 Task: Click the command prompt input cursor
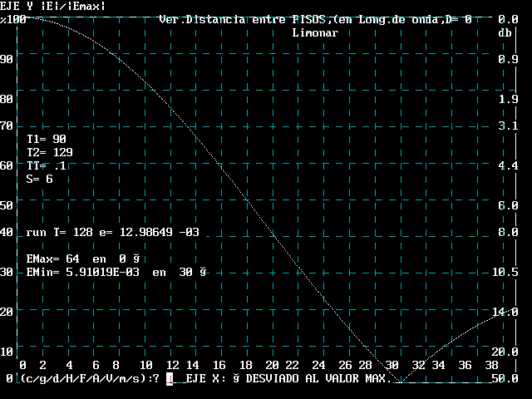pos(170,379)
